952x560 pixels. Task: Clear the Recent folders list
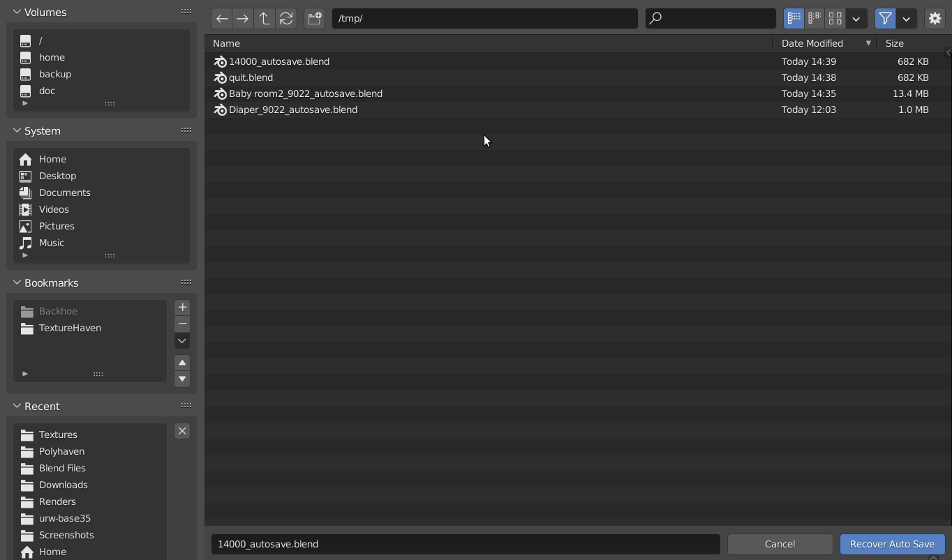coord(182,431)
